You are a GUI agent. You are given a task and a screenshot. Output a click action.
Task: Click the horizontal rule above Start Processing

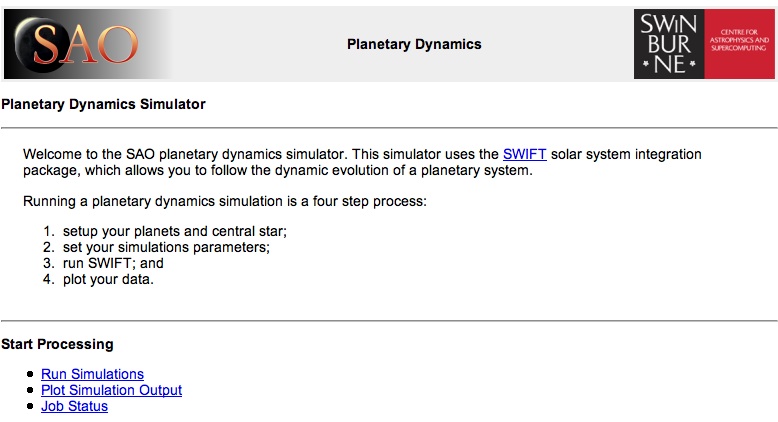tap(389, 321)
